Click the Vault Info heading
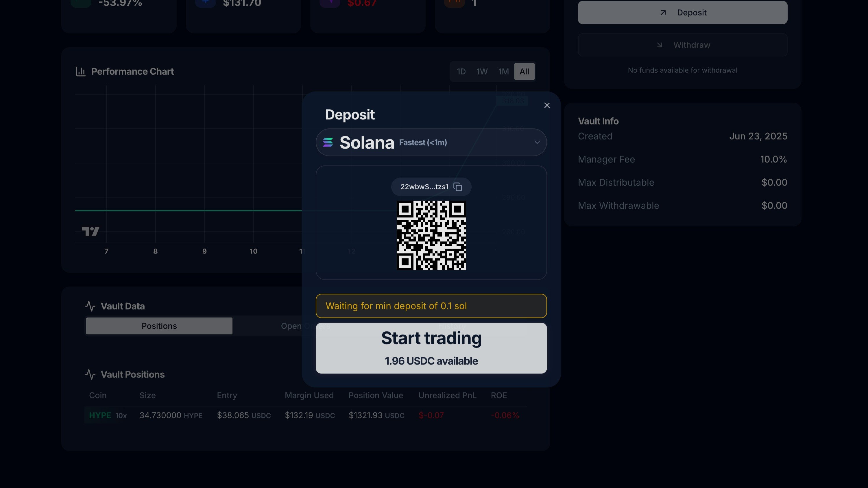 pyautogui.click(x=598, y=121)
